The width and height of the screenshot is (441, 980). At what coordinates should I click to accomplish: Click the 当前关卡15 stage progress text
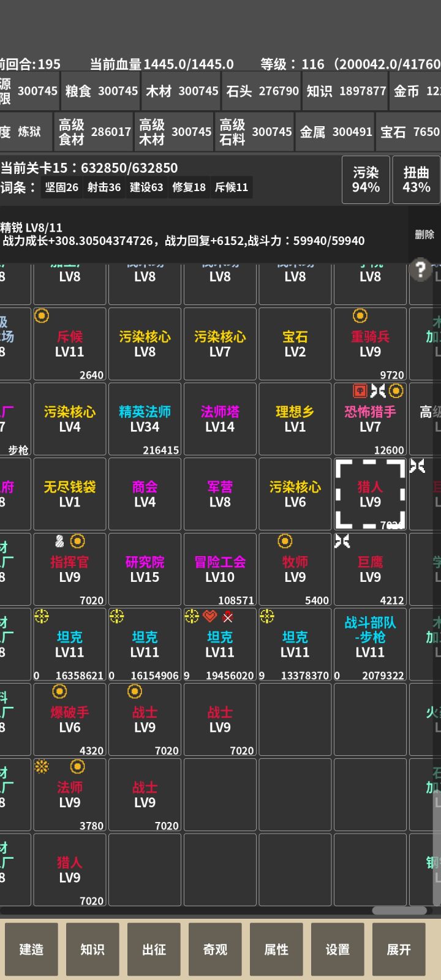click(x=89, y=168)
